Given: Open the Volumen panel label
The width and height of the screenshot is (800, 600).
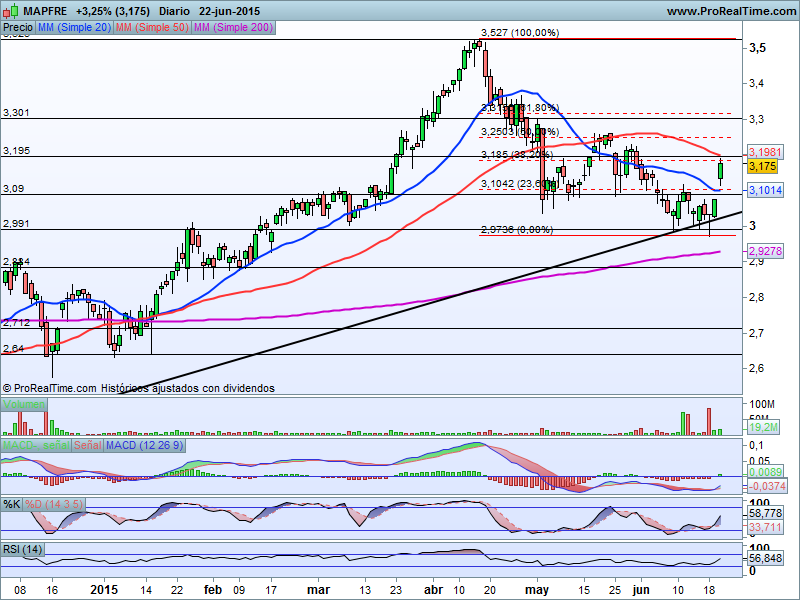Looking at the screenshot, I should (x=24, y=405).
